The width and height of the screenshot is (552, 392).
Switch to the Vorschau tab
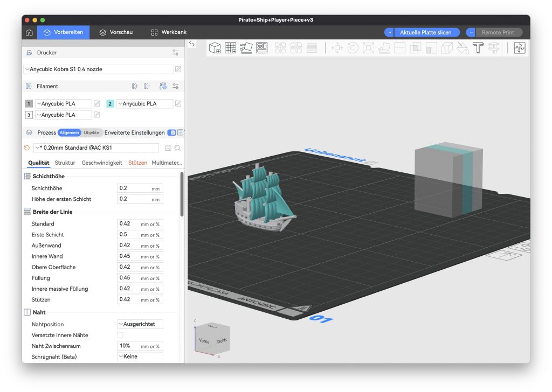click(115, 32)
